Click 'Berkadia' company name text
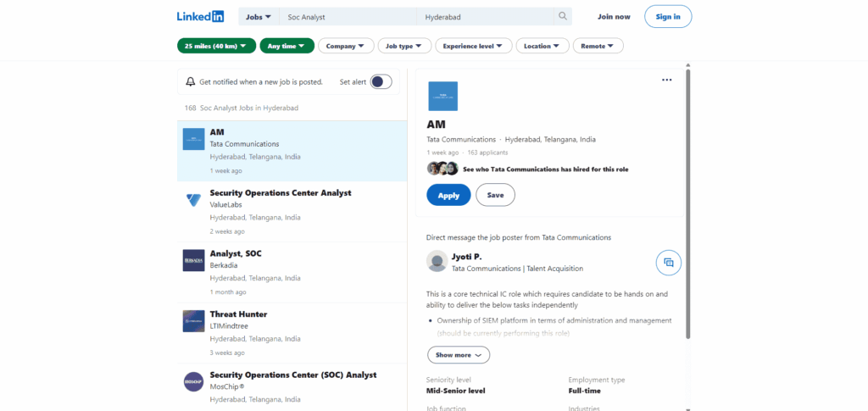The height and width of the screenshot is (411, 868). click(x=224, y=265)
